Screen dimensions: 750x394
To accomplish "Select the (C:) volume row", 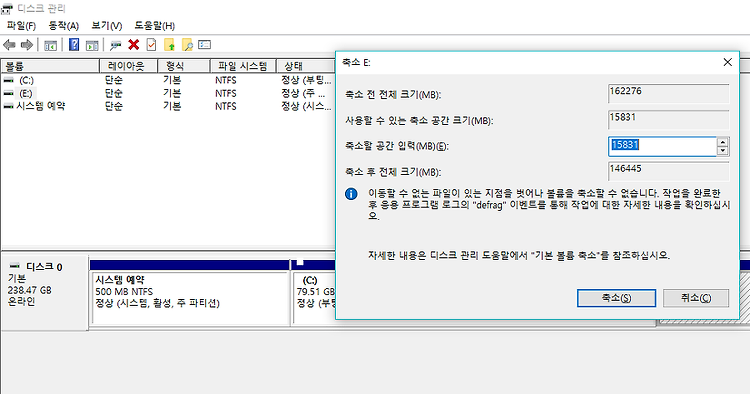I will click(x=167, y=80).
